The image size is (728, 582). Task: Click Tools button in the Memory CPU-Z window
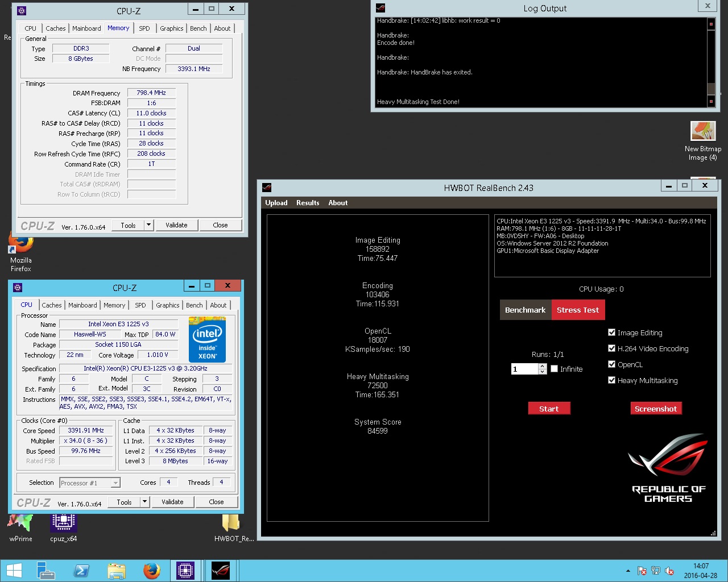coord(129,225)
